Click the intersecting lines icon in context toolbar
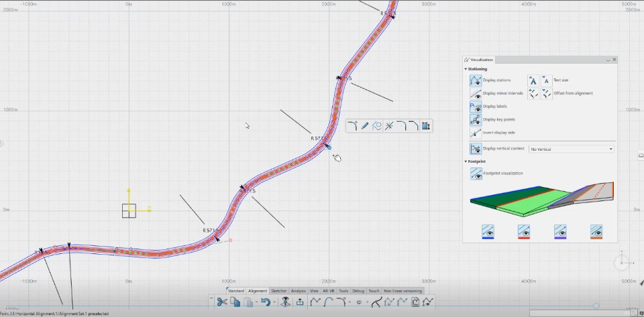This screenshot has height=317, width=644. pos(389,126)
